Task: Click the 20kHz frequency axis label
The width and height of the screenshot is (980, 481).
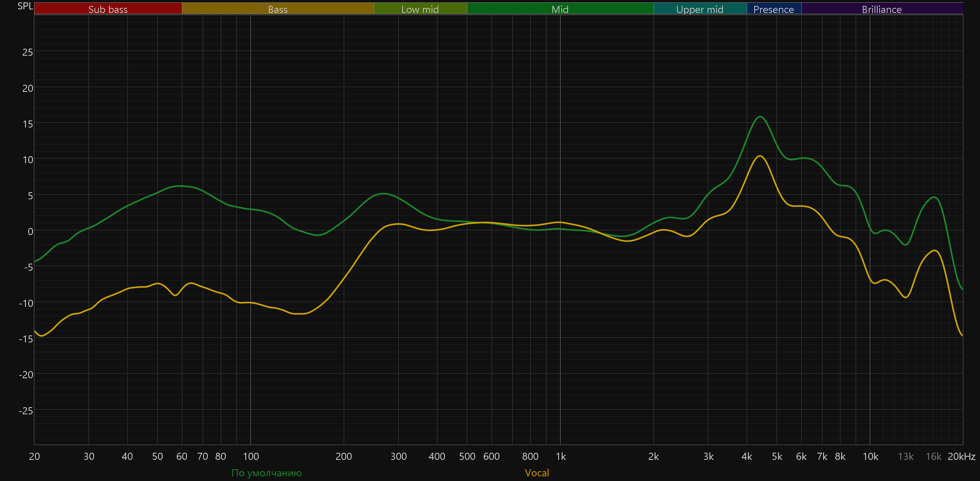Action: click(x=961, y=456)
